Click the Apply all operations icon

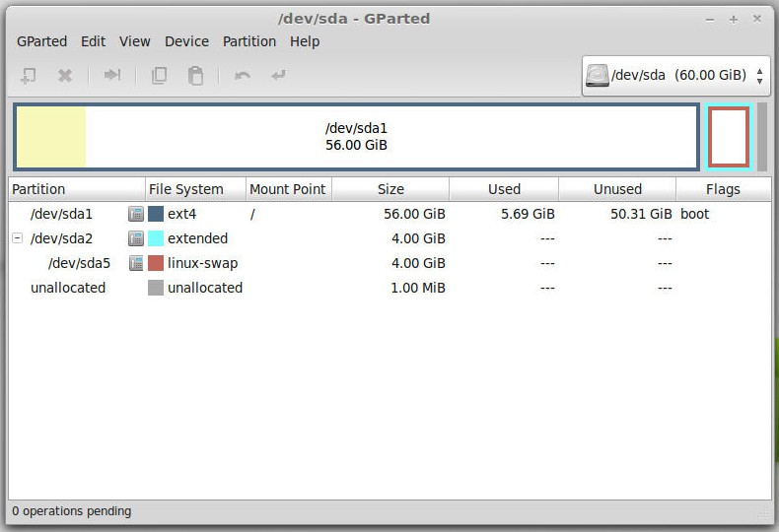click(x=279, y=75)
